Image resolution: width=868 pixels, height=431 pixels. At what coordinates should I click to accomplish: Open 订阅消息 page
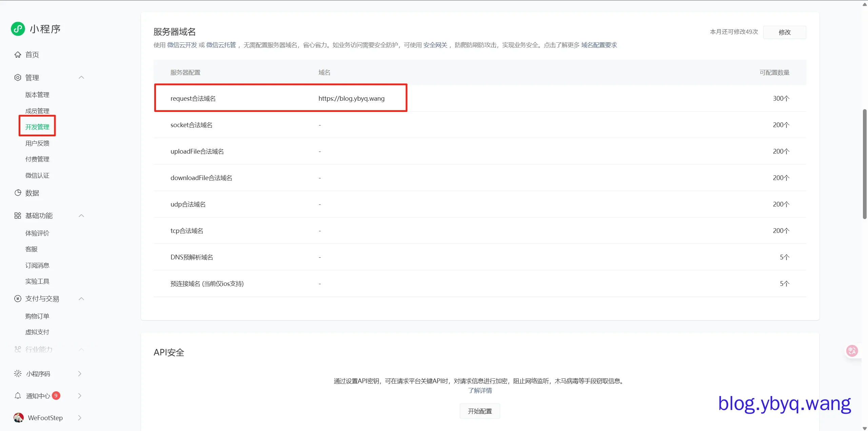(37, 265)
